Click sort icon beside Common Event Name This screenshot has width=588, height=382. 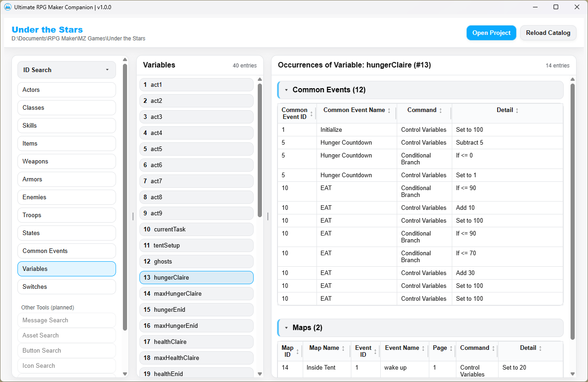389,111
